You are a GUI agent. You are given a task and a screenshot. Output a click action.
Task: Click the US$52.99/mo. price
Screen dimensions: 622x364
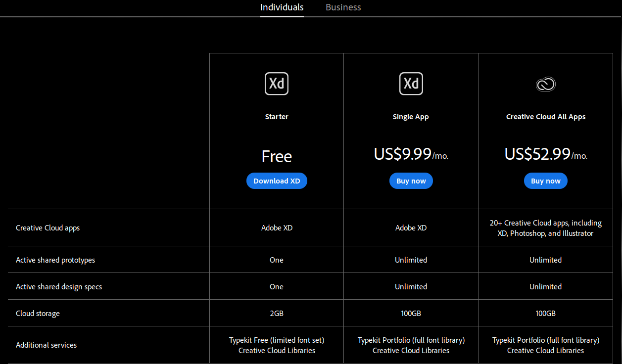click(546, 154)
